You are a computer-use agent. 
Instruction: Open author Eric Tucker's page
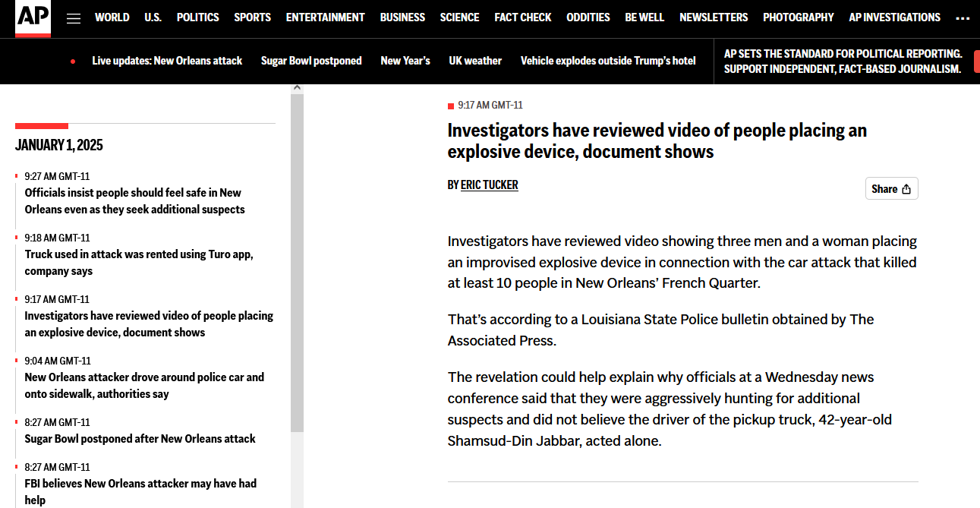point(490,185)
